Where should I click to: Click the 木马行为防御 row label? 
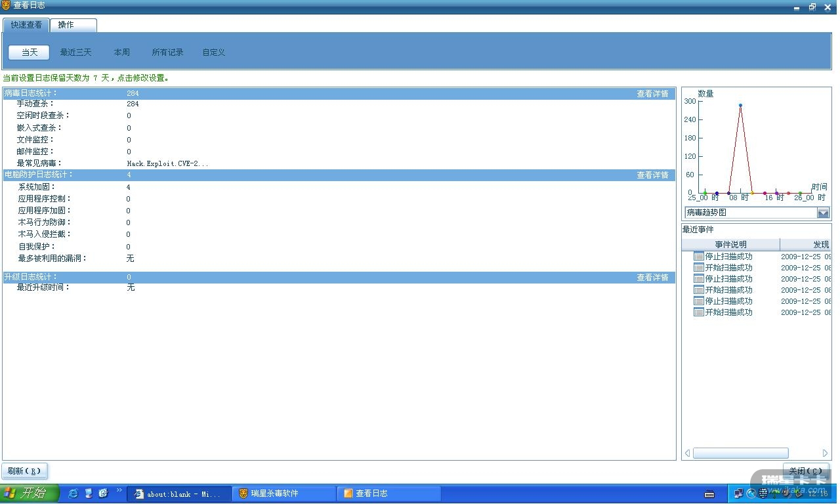point(45,222)
